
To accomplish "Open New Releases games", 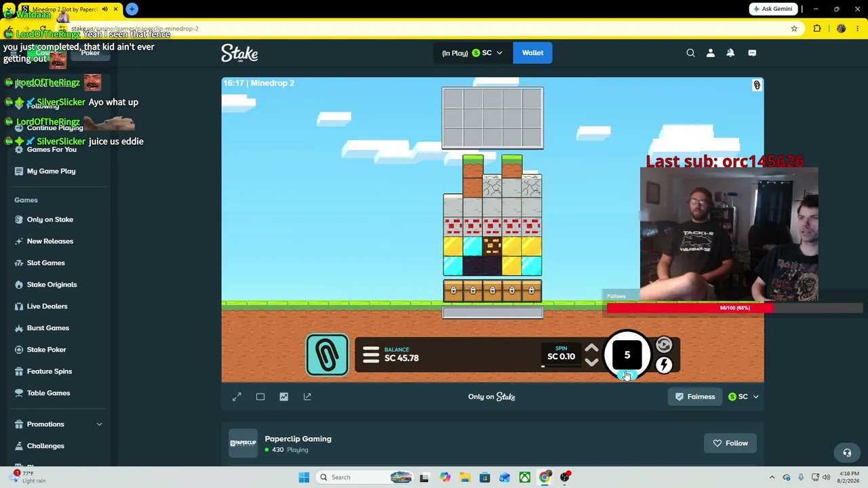I will [50, 241].
